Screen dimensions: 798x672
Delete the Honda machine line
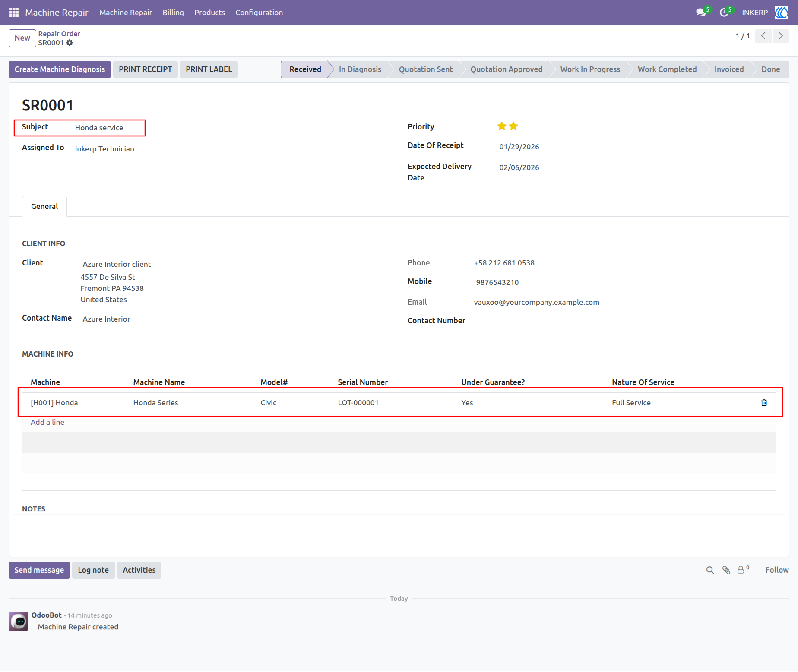(764, 403)
